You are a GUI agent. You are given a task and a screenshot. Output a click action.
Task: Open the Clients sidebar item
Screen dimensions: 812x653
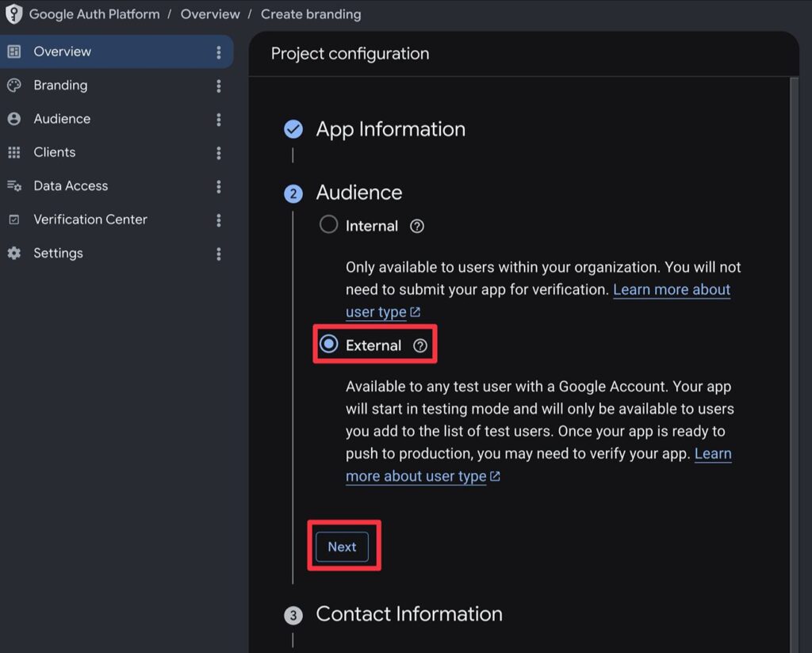click(x=117, y=153)
